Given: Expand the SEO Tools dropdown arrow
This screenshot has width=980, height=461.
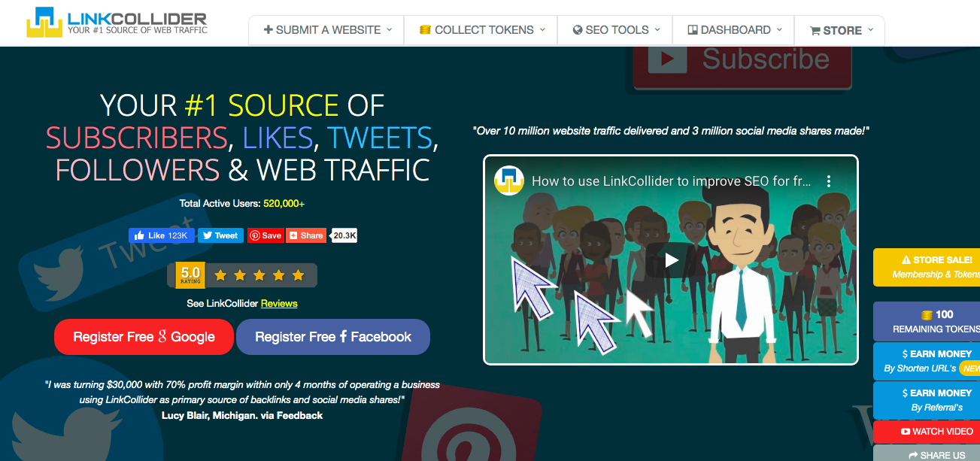Looking at the screenshot, I should (657, 30).
